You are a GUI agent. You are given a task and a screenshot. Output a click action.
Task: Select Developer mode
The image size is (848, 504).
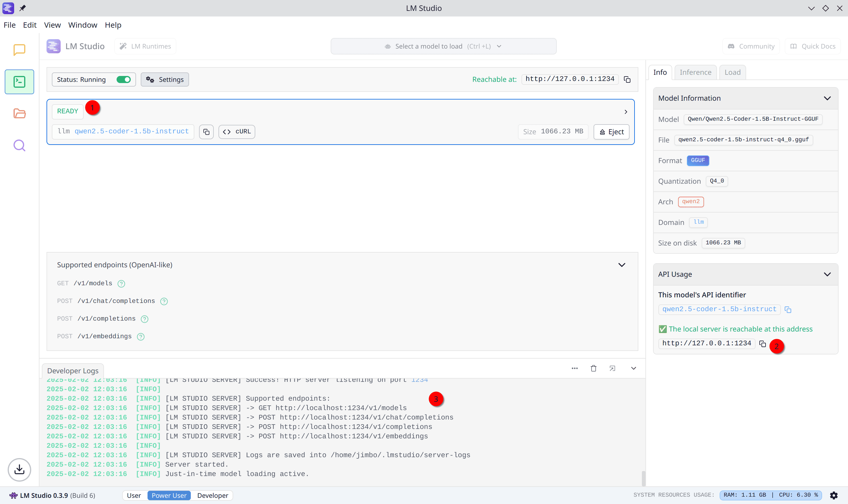(x=213, y=495)
